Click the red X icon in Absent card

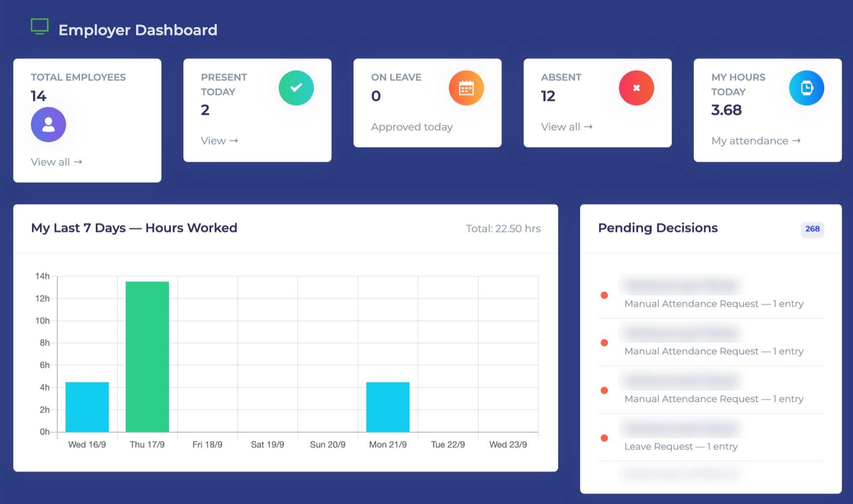coord(637,88)
